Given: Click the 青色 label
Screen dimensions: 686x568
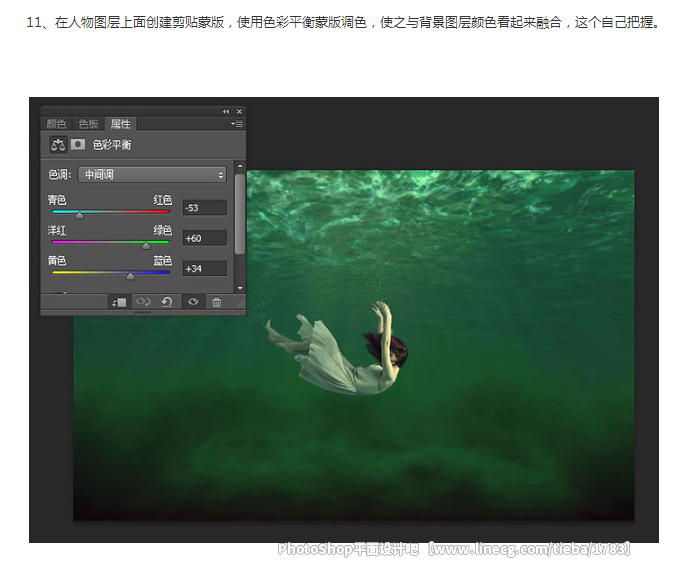Looking at the screenshot, I should point(57,200).
